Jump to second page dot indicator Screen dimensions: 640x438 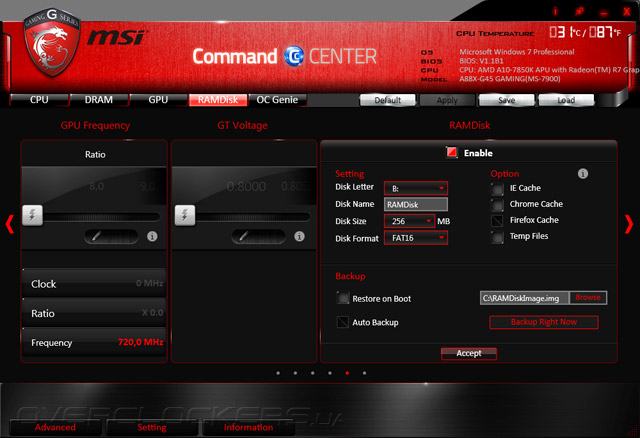tap(295, 373)
